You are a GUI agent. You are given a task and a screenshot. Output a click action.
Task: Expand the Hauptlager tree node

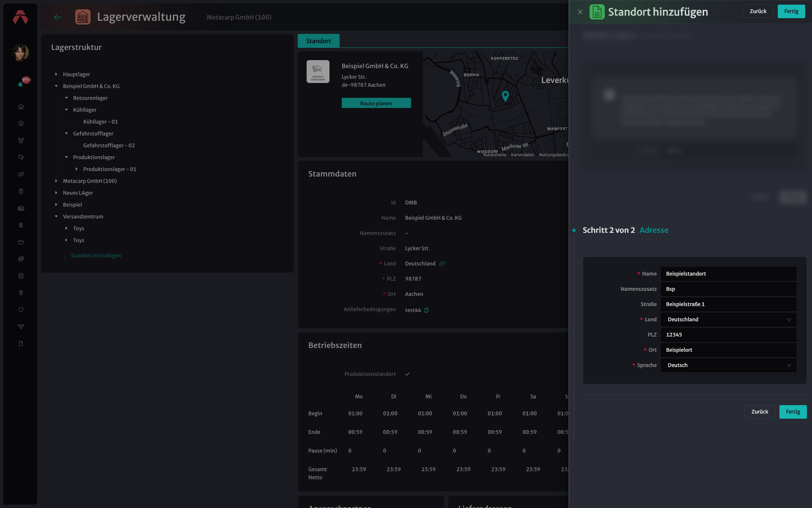pos(56,75)
